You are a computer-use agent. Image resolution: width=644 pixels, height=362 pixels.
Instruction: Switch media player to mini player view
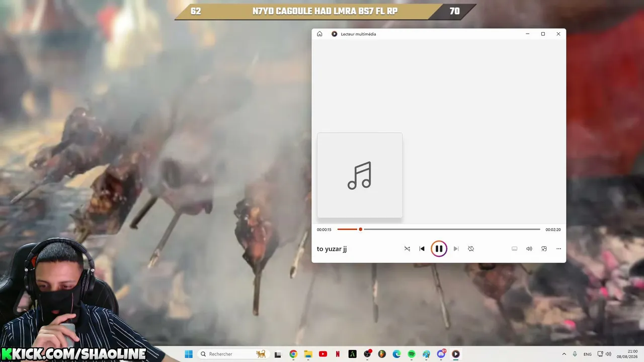544,249
